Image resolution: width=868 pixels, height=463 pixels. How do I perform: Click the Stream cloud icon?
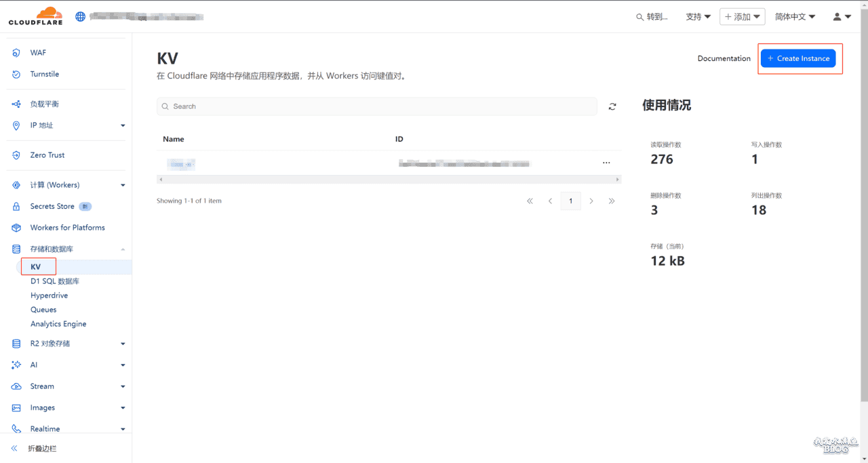[16, 386]
